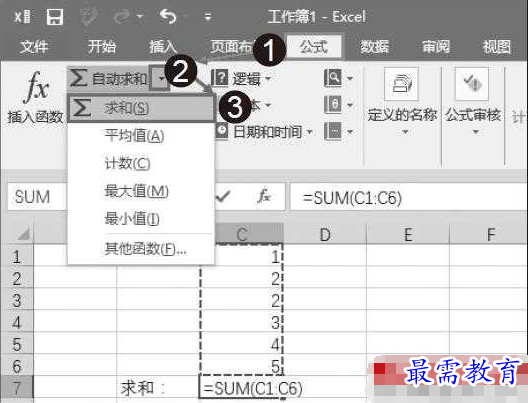The image size is (528, 403).
Task: Switch to the 数据 ribbon tab
Action: coord(374,46)
